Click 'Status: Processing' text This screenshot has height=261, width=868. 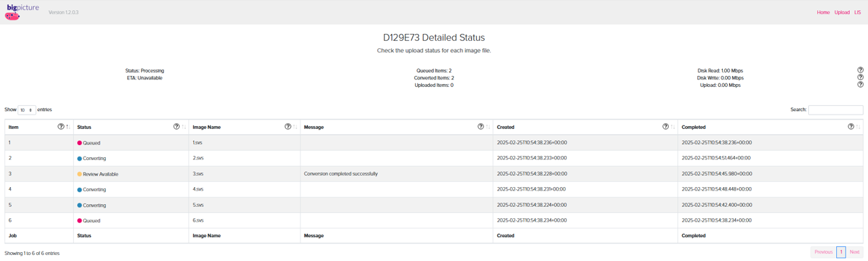pyautogui.click(x=144, y=71)
